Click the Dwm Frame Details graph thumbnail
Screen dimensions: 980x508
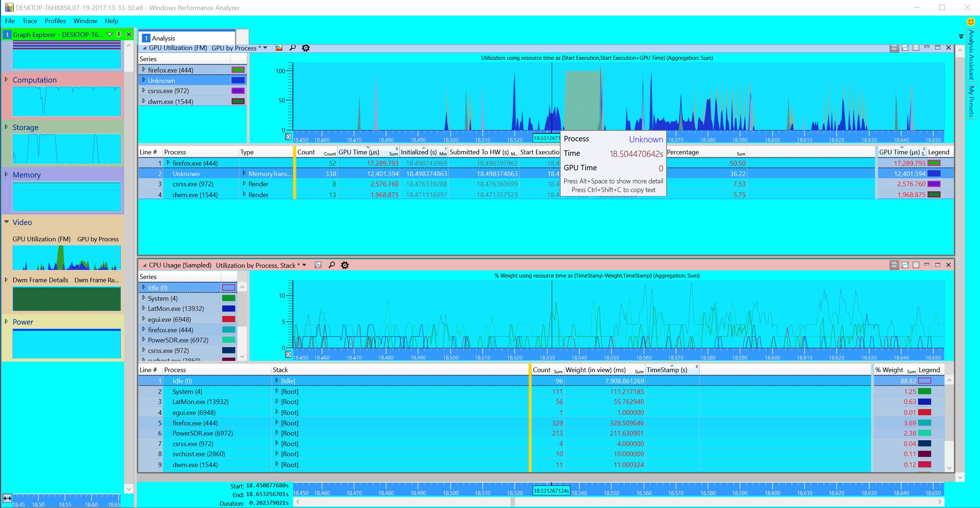point(67,299)
